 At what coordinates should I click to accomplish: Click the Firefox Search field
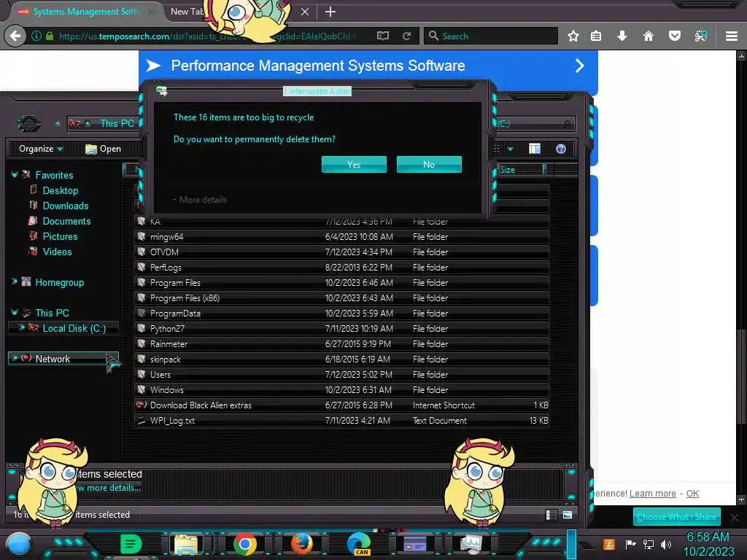coord(491,36)
